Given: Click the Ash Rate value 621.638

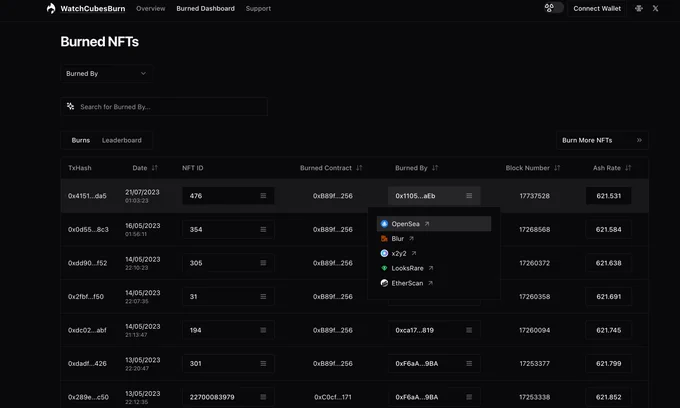Looking at the screenshot, I should (x=608, y=263).
